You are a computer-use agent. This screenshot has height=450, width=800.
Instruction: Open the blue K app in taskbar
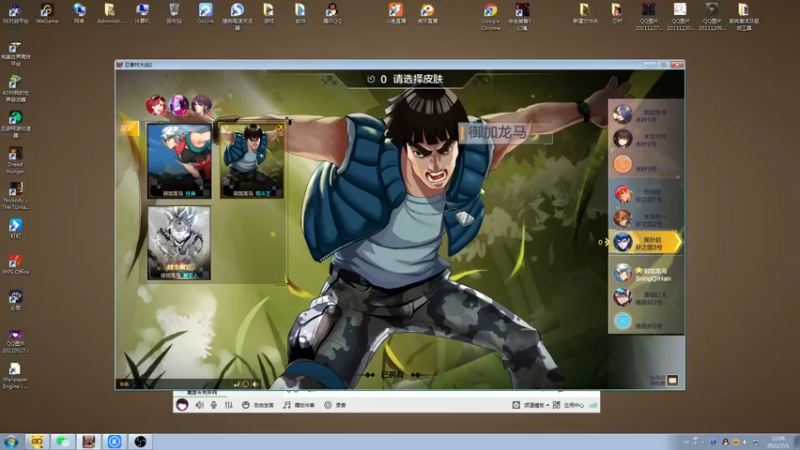pos(114,441)
